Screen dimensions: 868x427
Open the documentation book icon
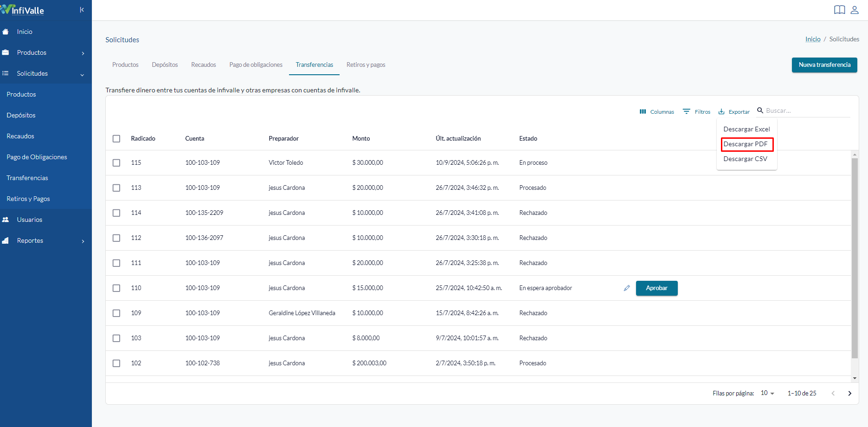[x=839, y=10]
